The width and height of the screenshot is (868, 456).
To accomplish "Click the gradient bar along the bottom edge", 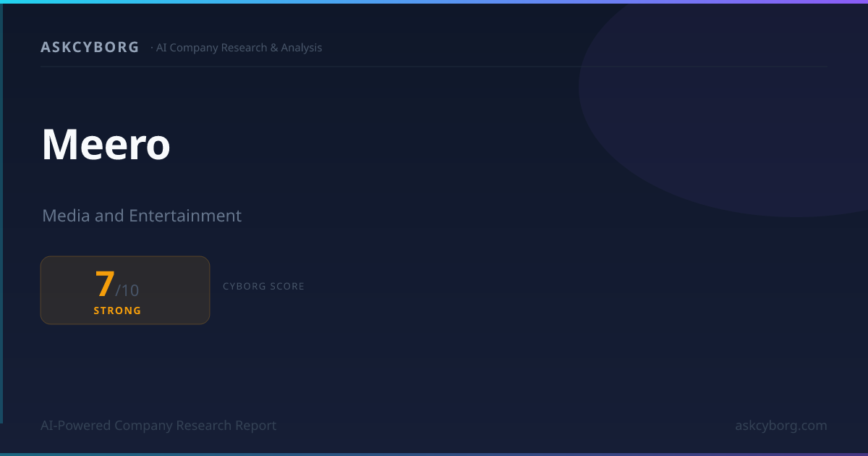I will 434,455.
